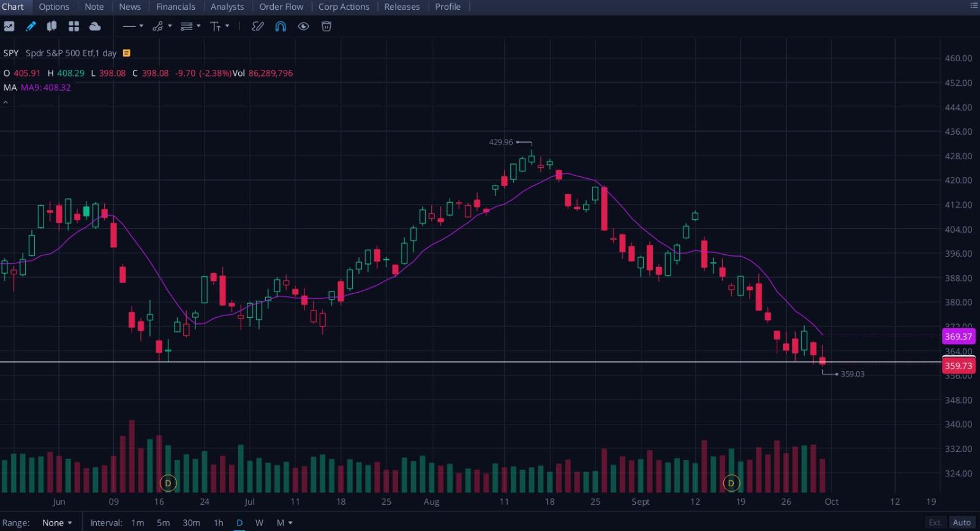Click the Sept date axis label
This screenshot has height=531, width=980.
pos(641,502)
